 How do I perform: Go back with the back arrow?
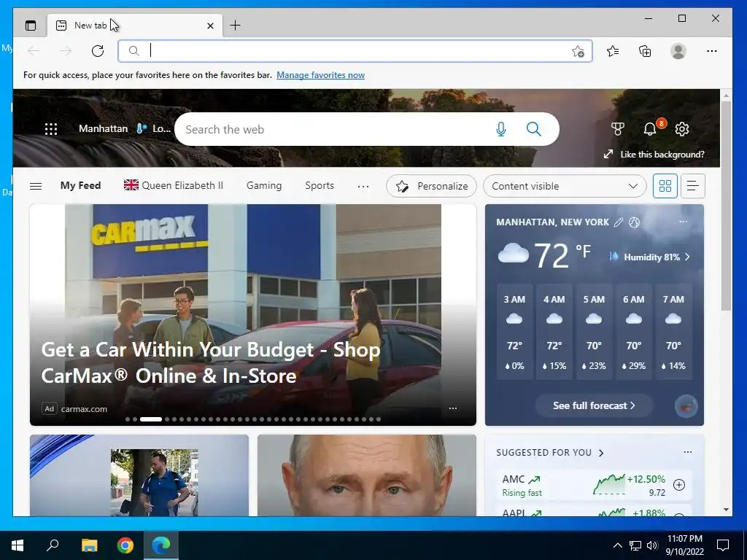(34, 51)
